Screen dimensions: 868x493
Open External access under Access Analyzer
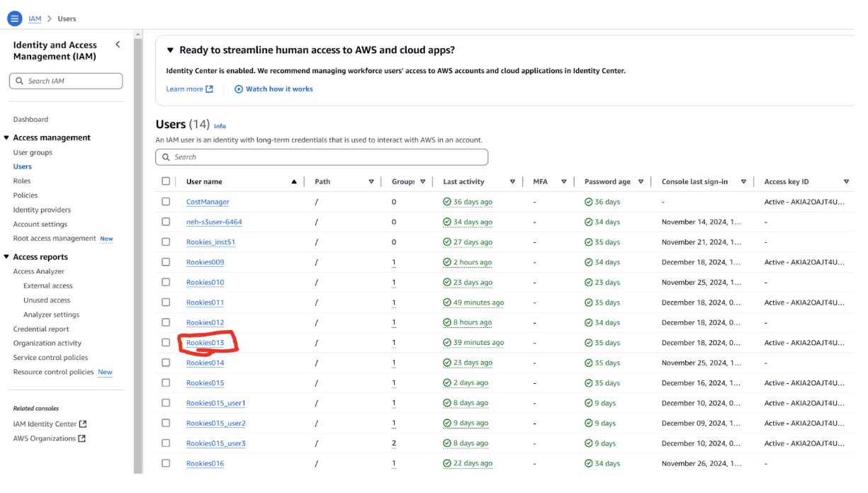click(48, 286)
